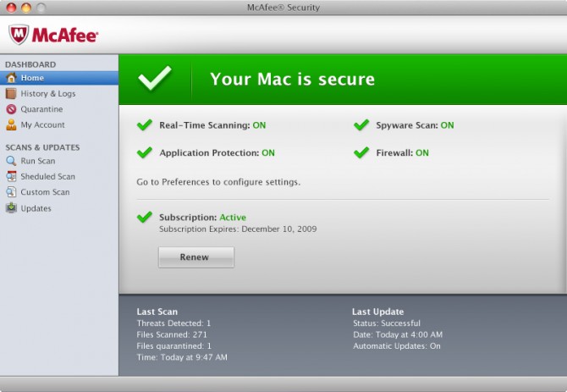The image size is (567, 392).
Task: Click the Application Protection green checkmark
Action: (x=145, y=152)
